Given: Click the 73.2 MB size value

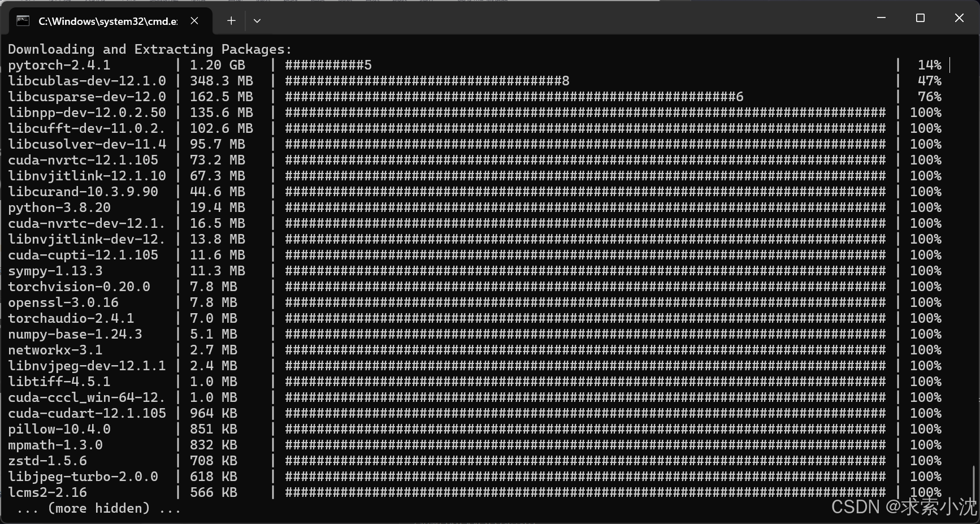Looking at the screenshot, I should tap(218, 160).
